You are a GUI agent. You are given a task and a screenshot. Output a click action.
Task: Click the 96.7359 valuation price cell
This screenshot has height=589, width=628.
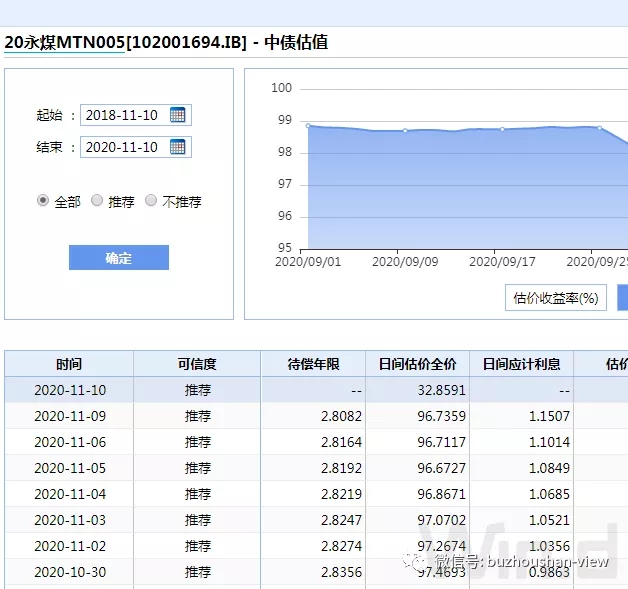click(x=417, y=416)
